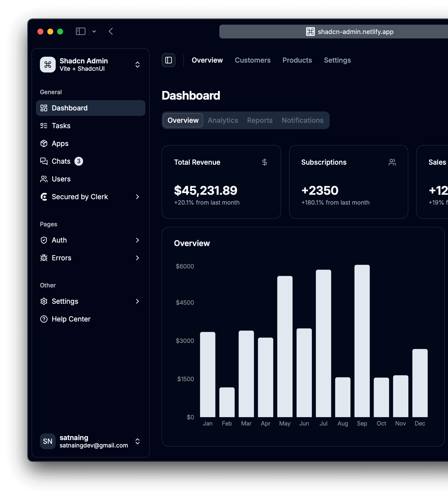Click the Users people icon in sidebar
448x498 pixels.
tap(44, 179)
